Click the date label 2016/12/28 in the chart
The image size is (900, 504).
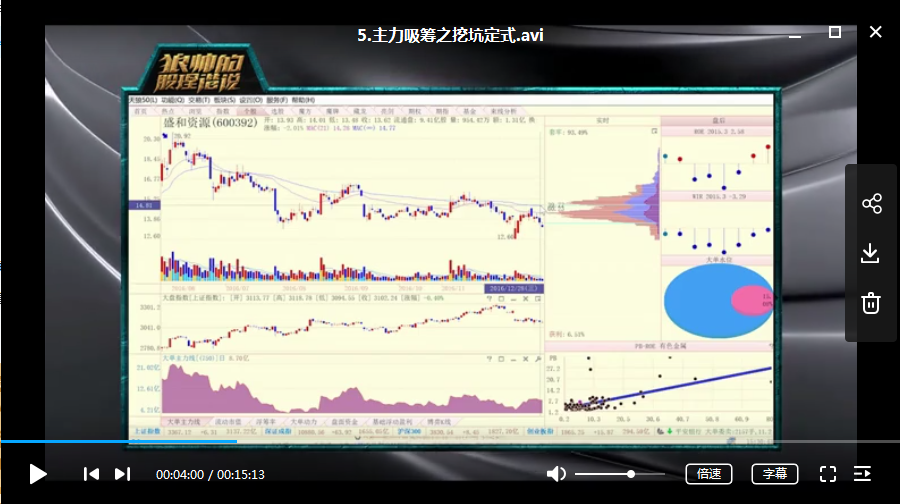coord(514,289)
